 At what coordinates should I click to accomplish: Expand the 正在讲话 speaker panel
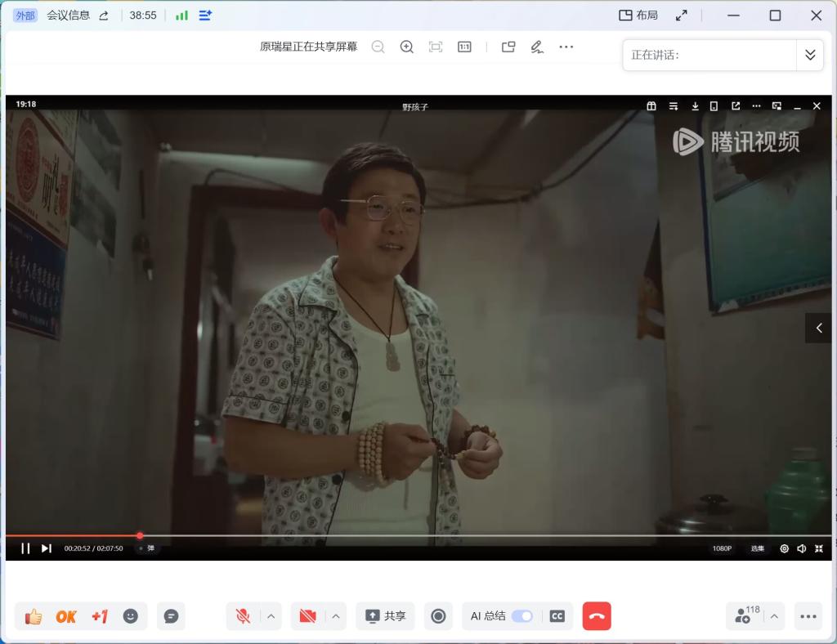point(809,55)
